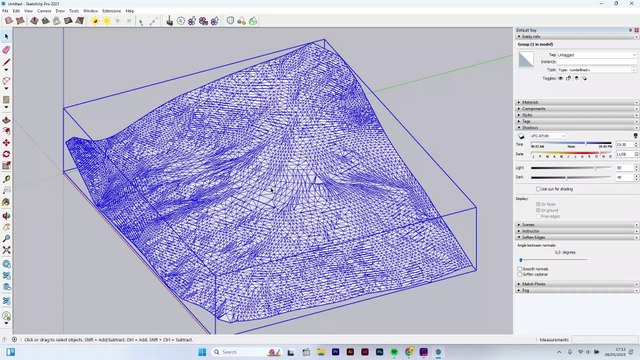
Task: Select the Orbit camera tool
Action: point(6,216)
